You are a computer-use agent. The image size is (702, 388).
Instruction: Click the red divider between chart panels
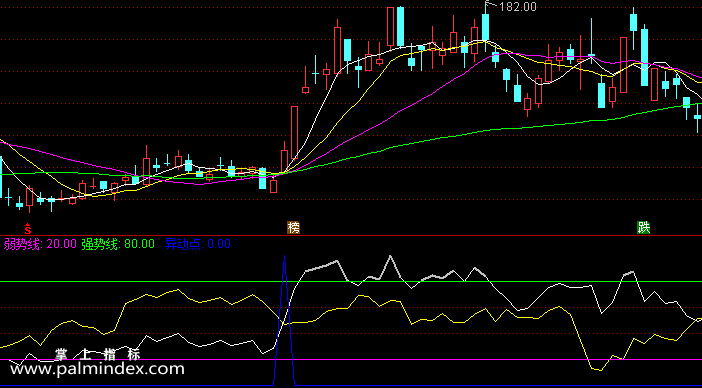click(351, 235)
